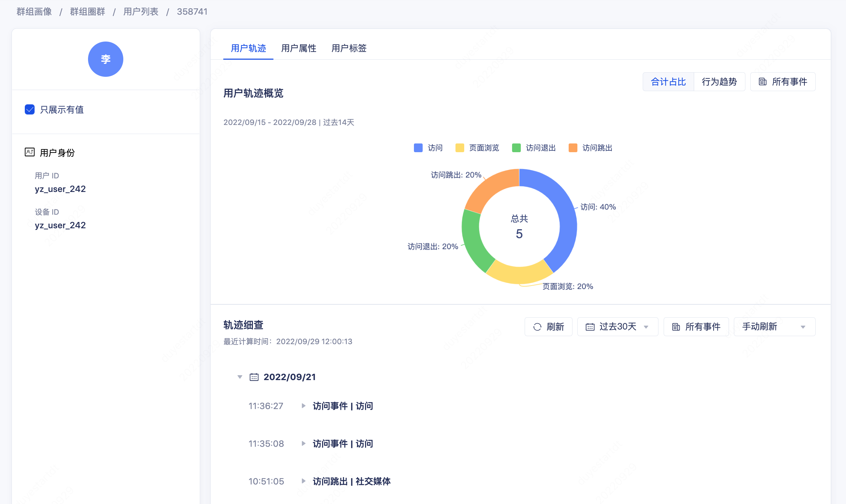Expand the 10:51:05 访问跳出 row
846x504 pixels.
pos(304,481)
